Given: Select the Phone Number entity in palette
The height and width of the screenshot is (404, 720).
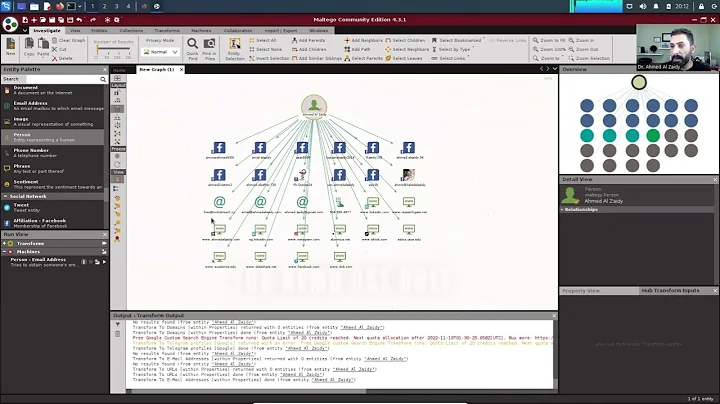Looking at the screenshot, I should click(53, 153).
